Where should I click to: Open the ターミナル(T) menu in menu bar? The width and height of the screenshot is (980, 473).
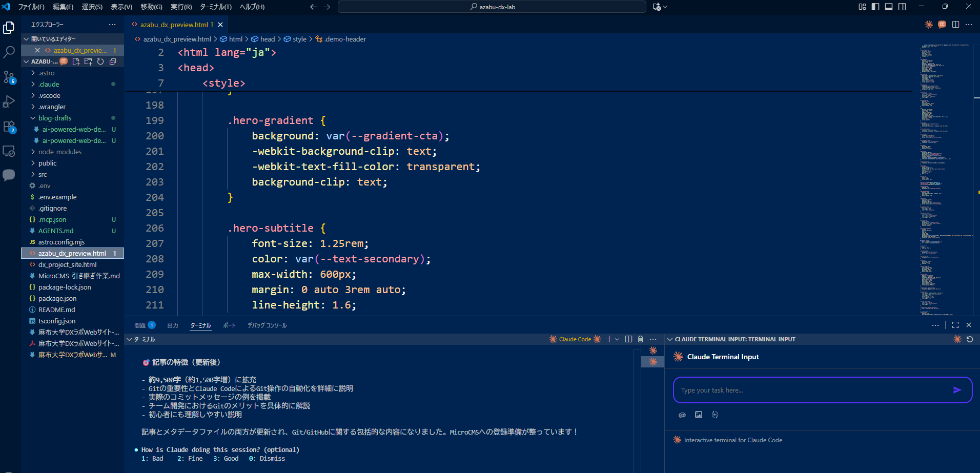(215, 7)
